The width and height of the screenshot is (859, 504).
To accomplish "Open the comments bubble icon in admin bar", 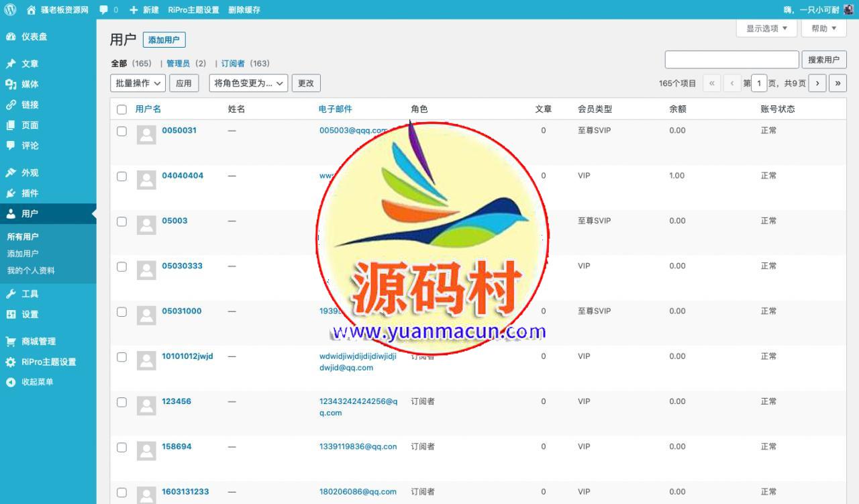I will (x=103, y=9).
